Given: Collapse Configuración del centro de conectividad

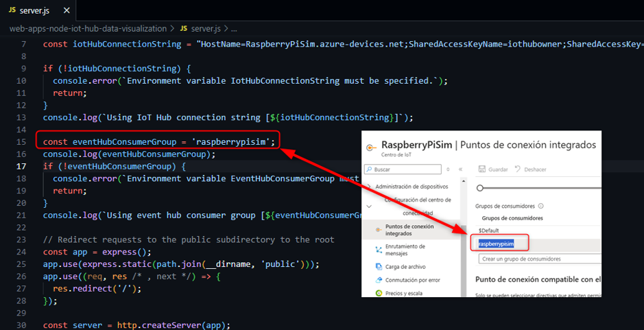Looking at the screenshot, I should click(370, 205).
